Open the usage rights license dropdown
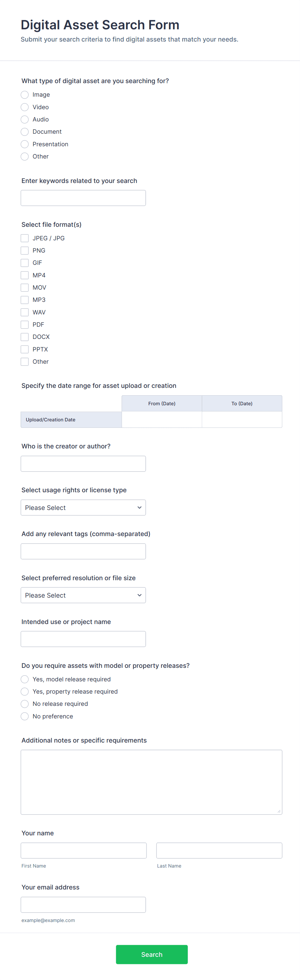 tap(83, 507)
